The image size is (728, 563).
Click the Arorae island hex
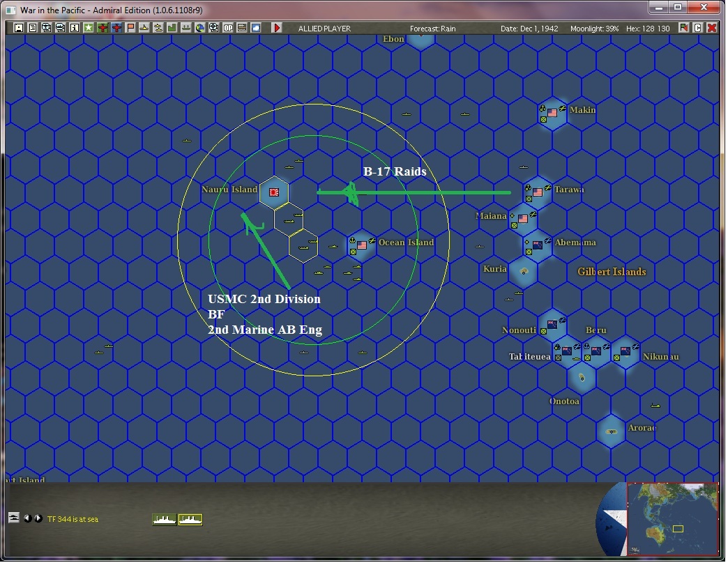612,431
